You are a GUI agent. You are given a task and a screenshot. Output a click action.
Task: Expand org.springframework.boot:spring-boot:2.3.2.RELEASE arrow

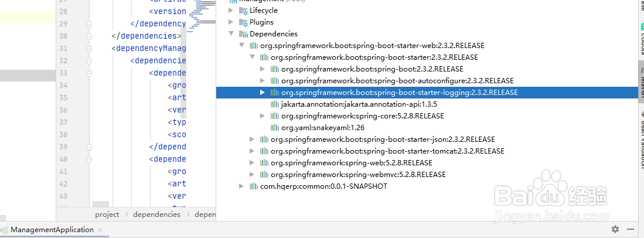tap(263, 69)
